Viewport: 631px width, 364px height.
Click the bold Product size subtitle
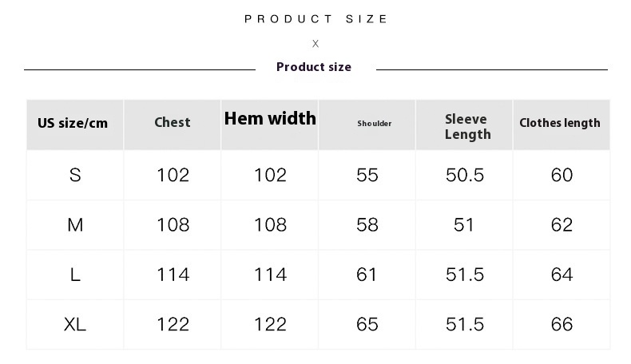[314, 67]
